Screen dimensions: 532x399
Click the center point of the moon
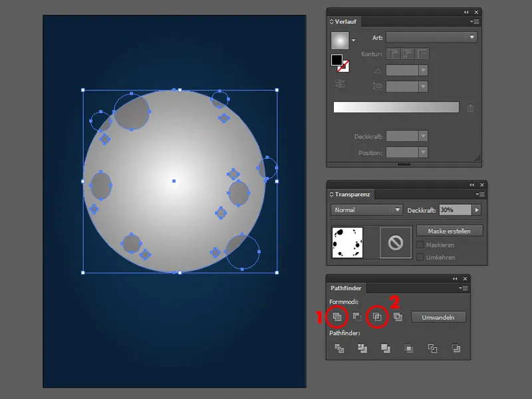(174, 181)
